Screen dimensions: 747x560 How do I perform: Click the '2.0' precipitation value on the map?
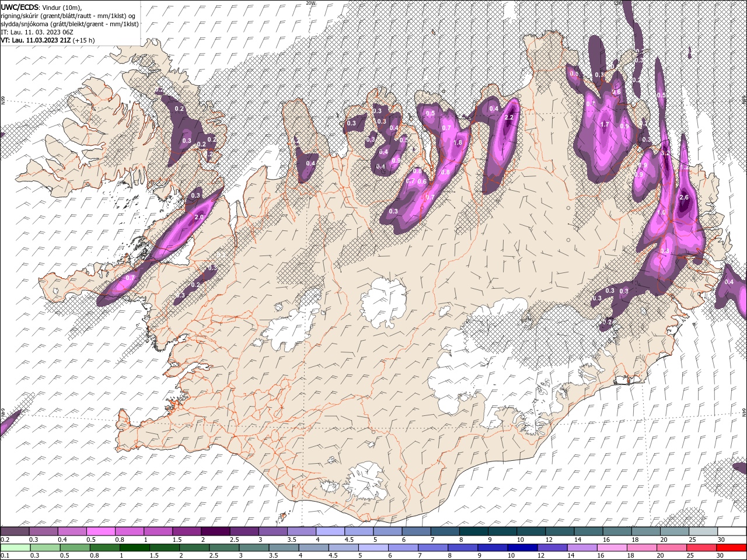coord(198,217)
